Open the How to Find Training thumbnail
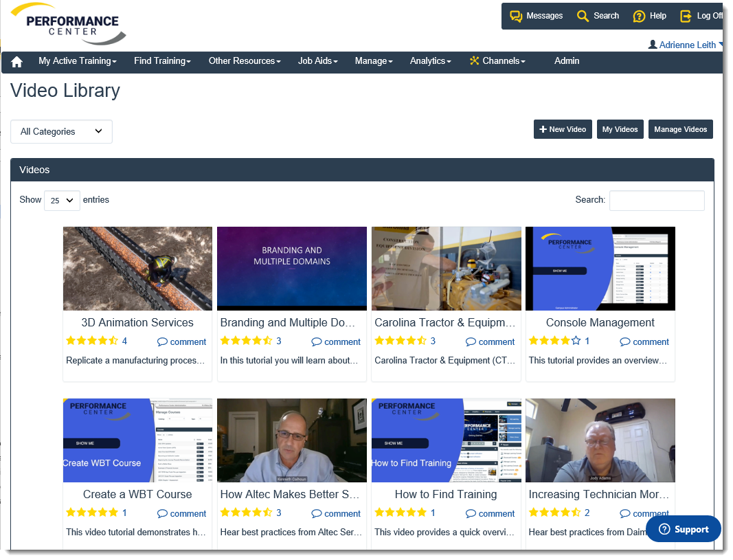 coord(446,440)
